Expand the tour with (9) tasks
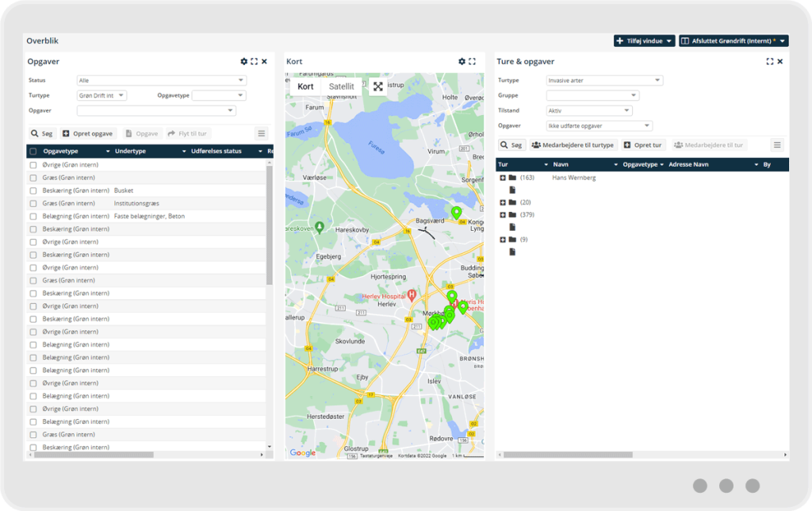Screen dimensions: 812x511 (502, 240)
